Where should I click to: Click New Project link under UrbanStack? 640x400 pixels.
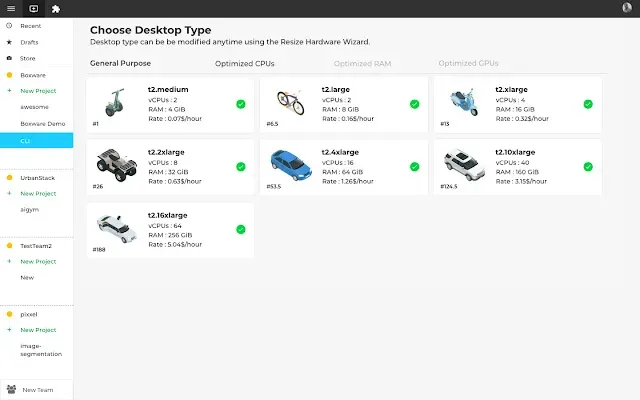coord(38,193)
